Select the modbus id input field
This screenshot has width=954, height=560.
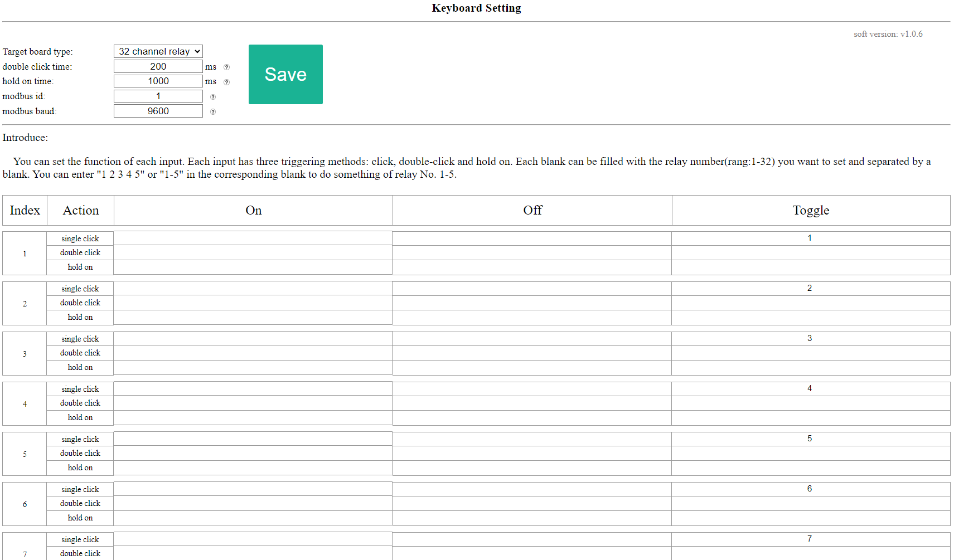pos(158,96)
